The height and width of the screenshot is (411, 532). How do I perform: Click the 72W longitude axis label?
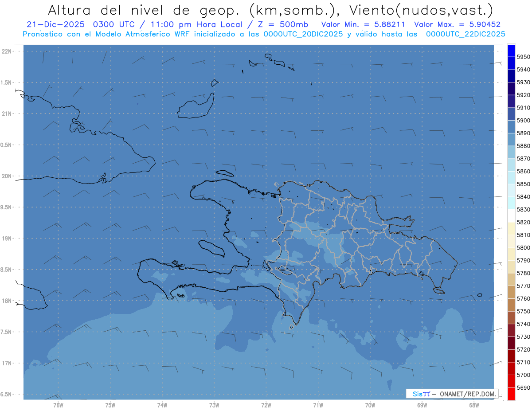click(x=266, y=405)
